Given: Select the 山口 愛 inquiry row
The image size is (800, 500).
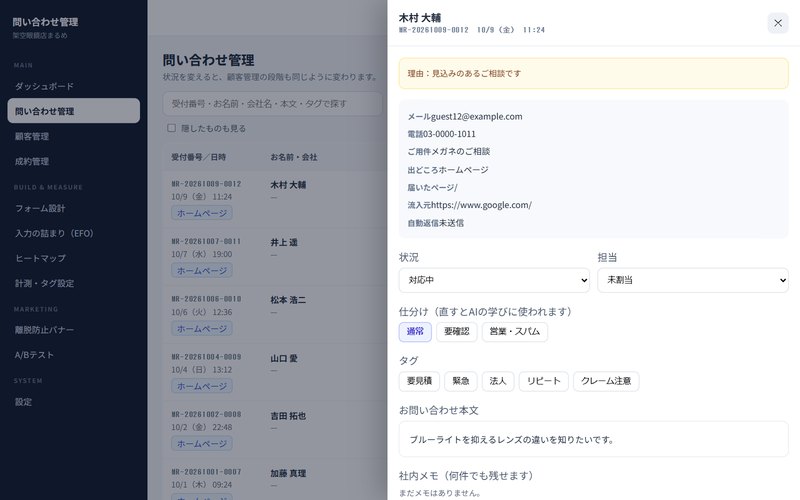Looking at the screenshot, I should pyautogui.click(x=275, y=373).
